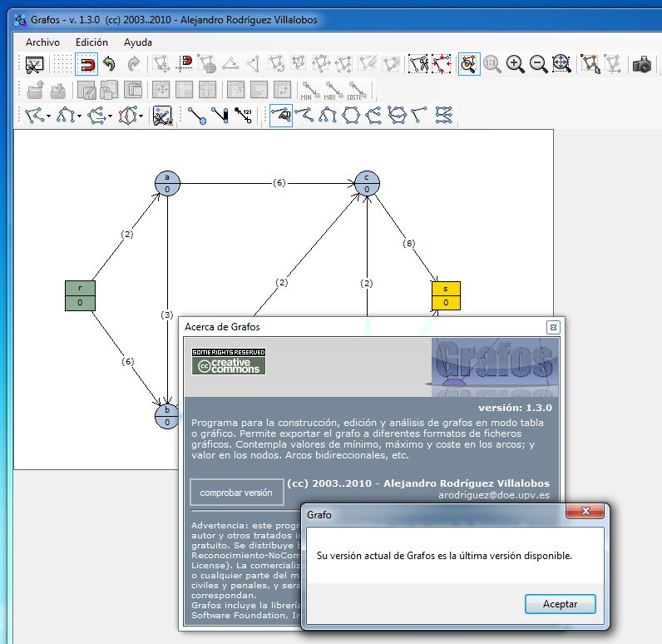Expand the dropdown beside the blue arch graph icon
The image size is (662, 644).
coord(80,116)
